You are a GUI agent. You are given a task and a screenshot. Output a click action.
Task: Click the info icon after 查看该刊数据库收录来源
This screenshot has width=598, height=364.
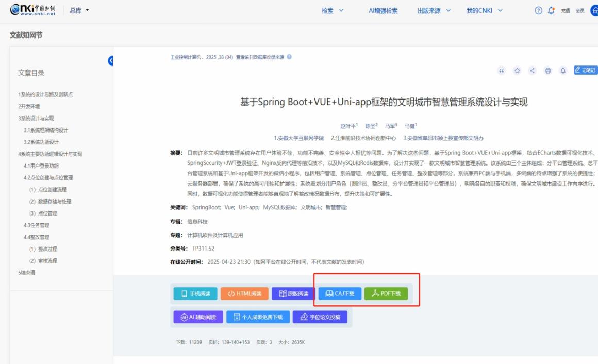pyautogui.click(x=289, y=57)
